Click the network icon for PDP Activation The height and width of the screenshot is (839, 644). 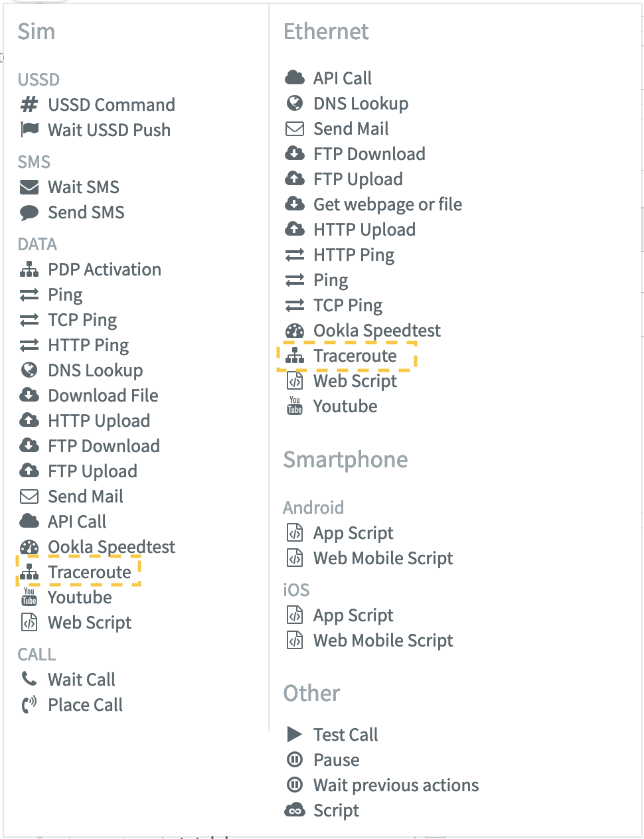29,269
